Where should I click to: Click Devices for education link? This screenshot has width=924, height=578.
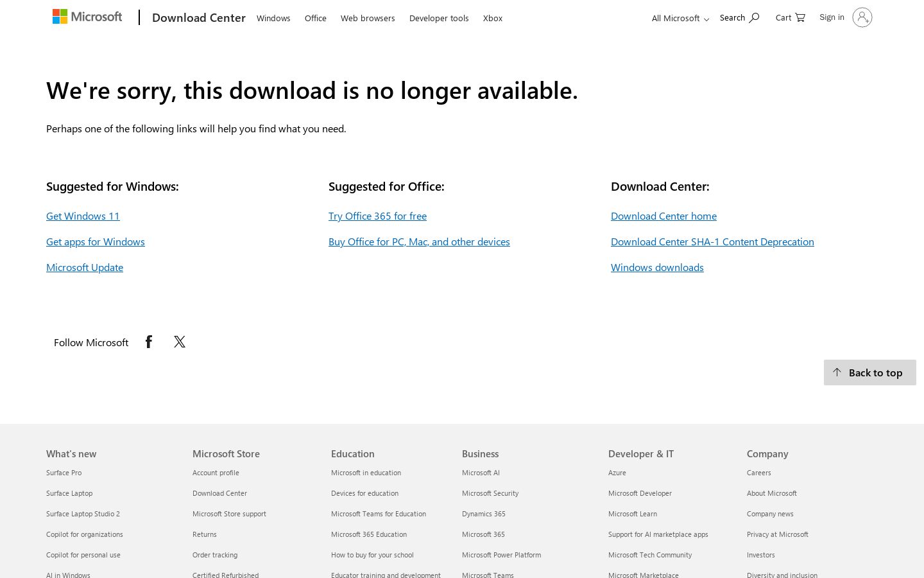[x=364, y=493]
